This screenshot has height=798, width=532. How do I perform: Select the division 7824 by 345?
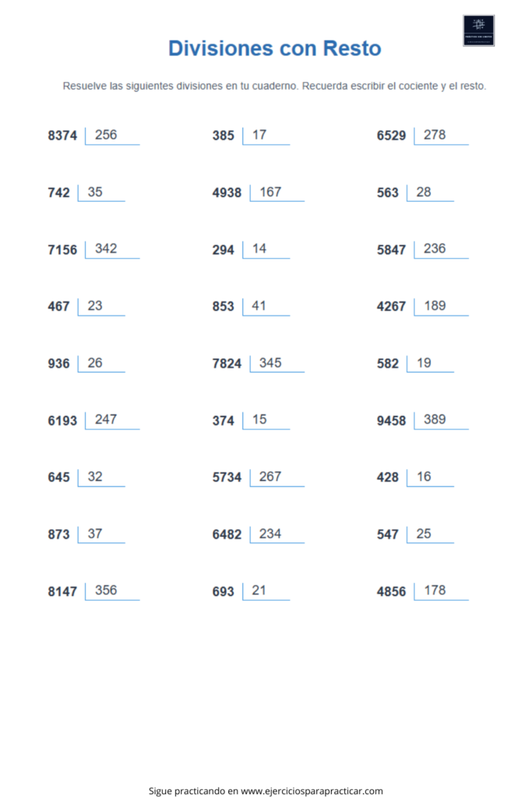(259, 363)
